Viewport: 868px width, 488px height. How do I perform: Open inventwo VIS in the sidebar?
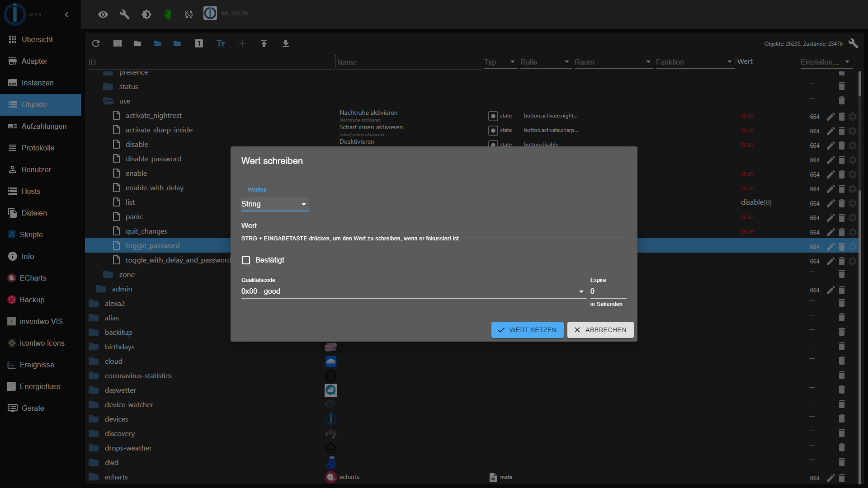(x=40, y=321)
